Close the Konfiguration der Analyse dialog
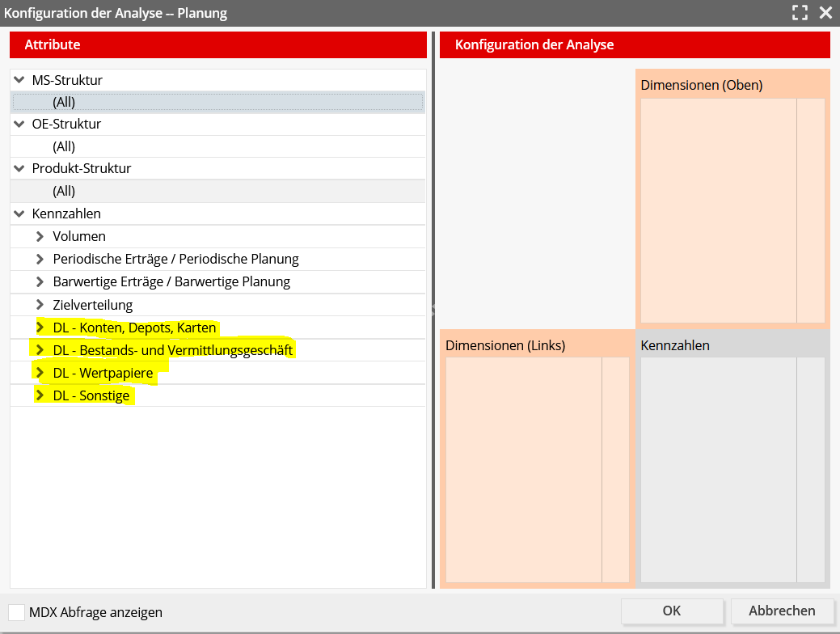 (825, 12)
